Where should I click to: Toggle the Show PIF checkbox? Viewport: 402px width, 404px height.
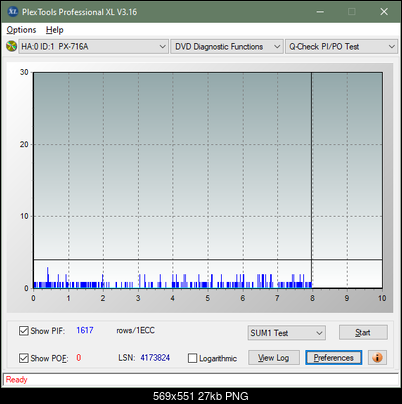(x=24, y=331)
